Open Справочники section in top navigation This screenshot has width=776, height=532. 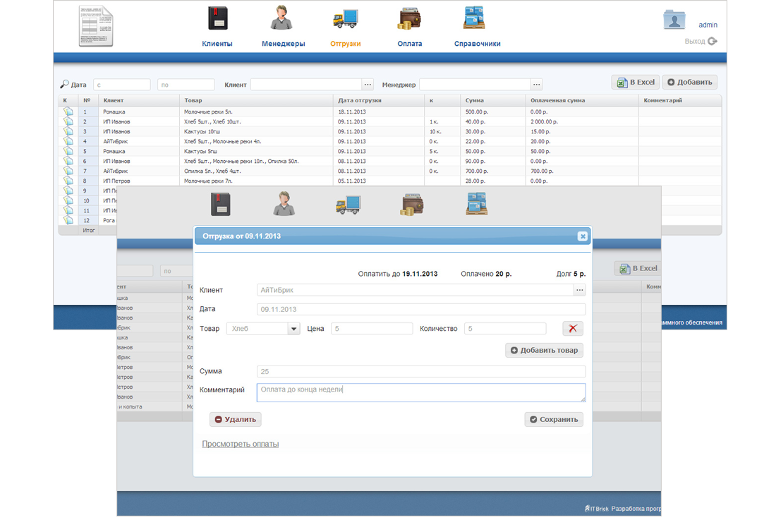477,44
